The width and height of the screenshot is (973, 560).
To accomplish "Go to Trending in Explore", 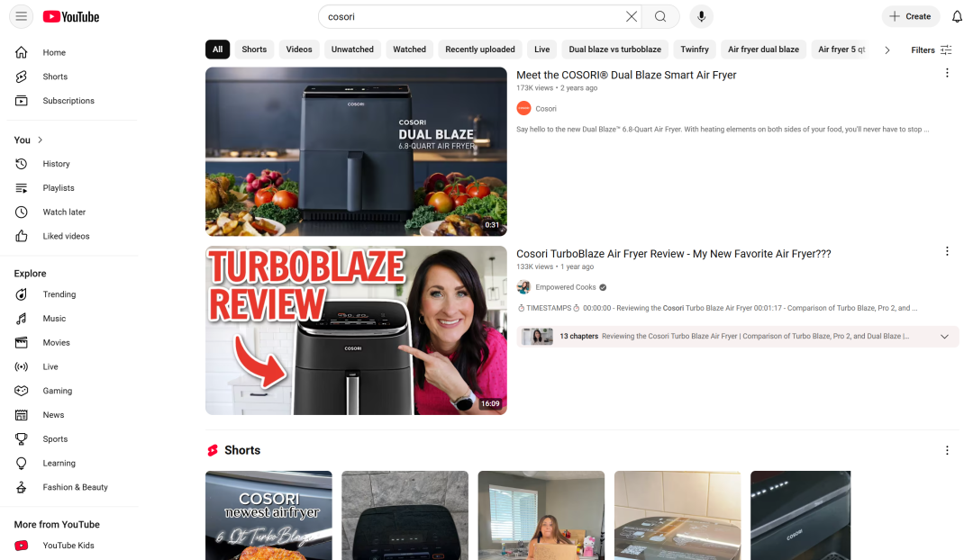I will (x=59, y=294).
